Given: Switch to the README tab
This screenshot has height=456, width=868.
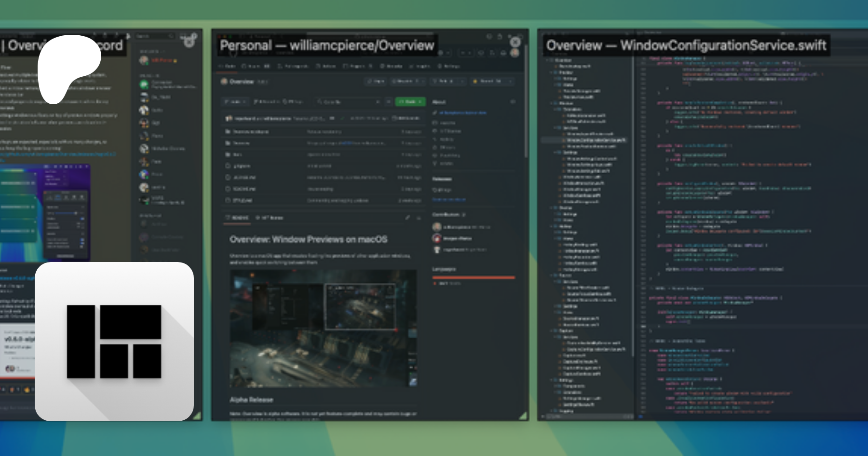Looking at the screenshot, I should [237, 218].
